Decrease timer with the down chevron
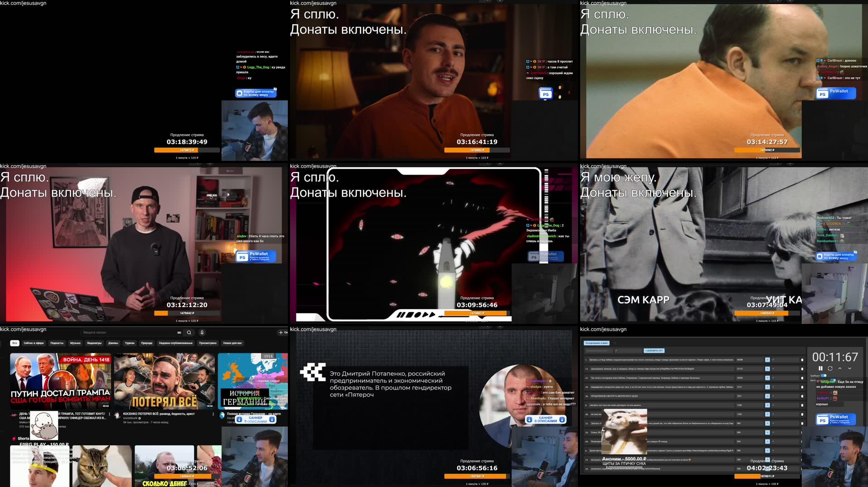This screenshot has width=868, height=487. [849, 369]
